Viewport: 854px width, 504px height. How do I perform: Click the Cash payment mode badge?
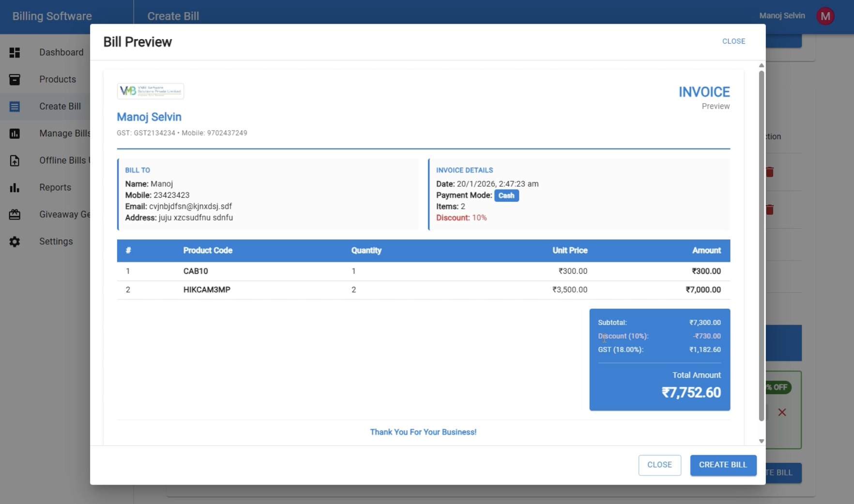pos(506,195)
